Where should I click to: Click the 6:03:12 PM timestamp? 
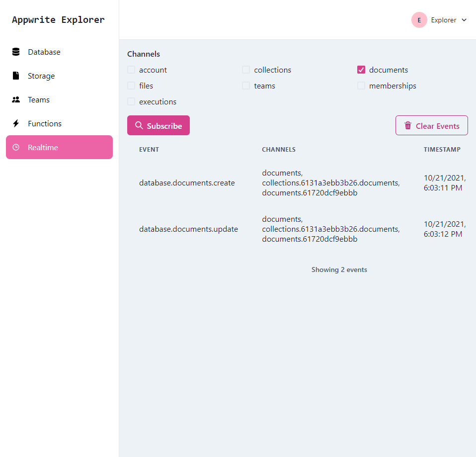coord(443,234)
